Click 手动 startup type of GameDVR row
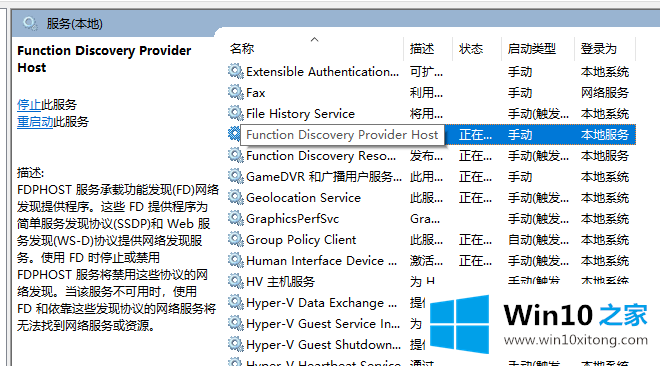The image size is (660, 366). pyautogui.click(x=520, y=177)
